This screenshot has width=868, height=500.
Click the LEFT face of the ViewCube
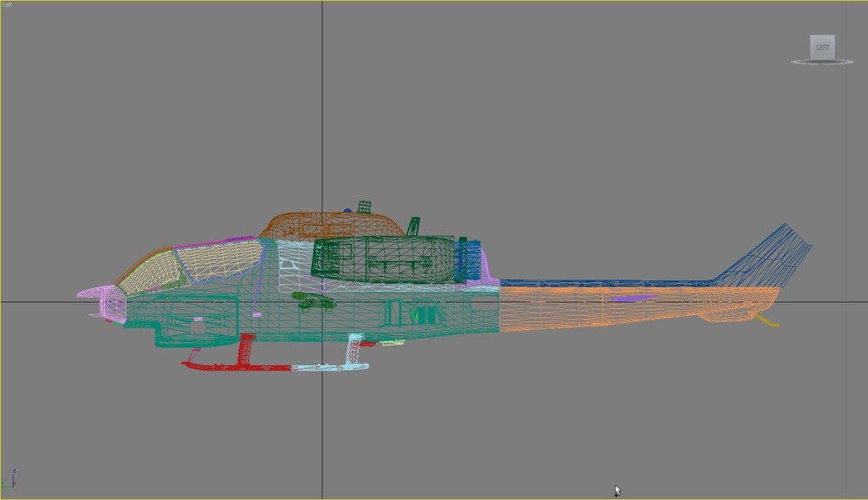pos(822,47)
